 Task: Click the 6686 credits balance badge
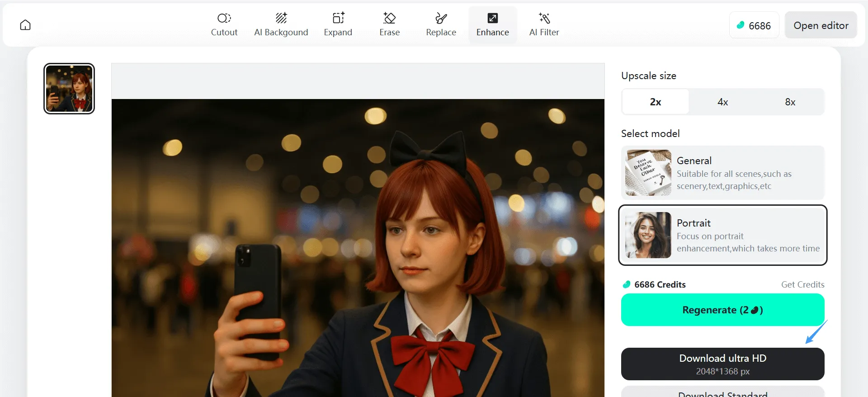pos(754,25)
